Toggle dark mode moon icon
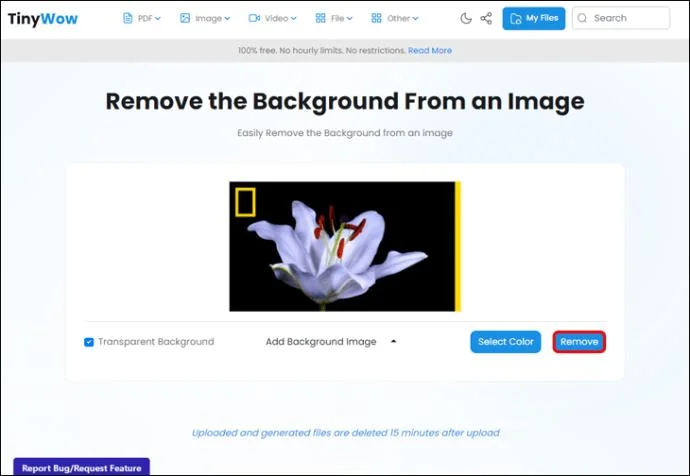 click(466, 18)
